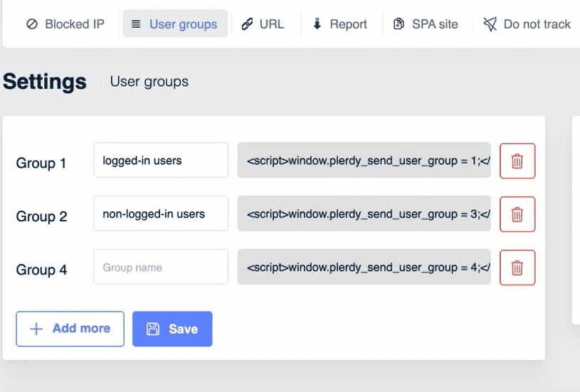The image size is (580, 392).
Task: Click the Settings page heading
Action: [x=45, y=82]
